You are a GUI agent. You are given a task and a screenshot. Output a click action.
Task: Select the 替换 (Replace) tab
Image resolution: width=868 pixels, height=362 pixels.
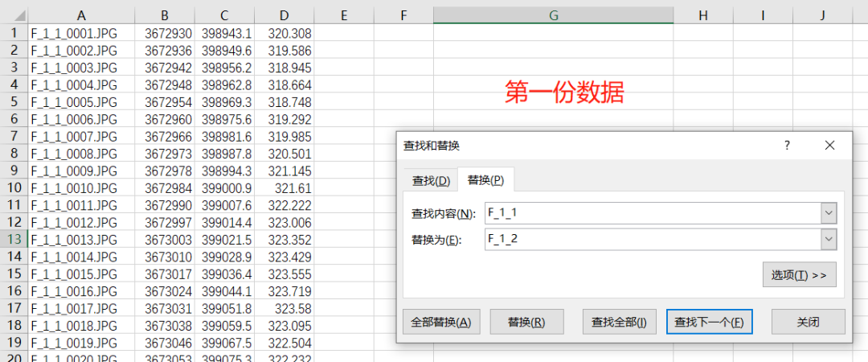pos(485,181)
